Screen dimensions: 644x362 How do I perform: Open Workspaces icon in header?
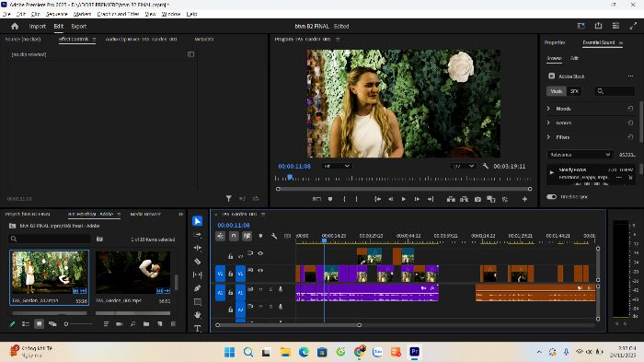pyautogui.click(x=615, y=26)
